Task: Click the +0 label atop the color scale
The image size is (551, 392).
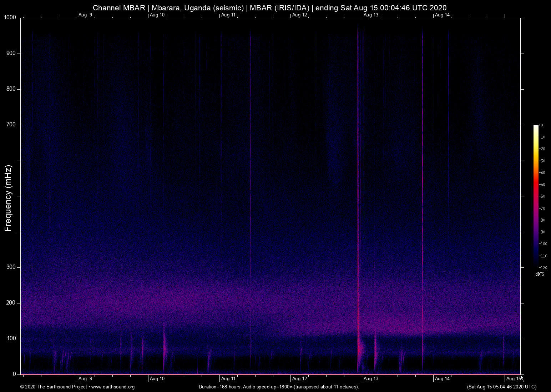Action: (x=542, y=125)
